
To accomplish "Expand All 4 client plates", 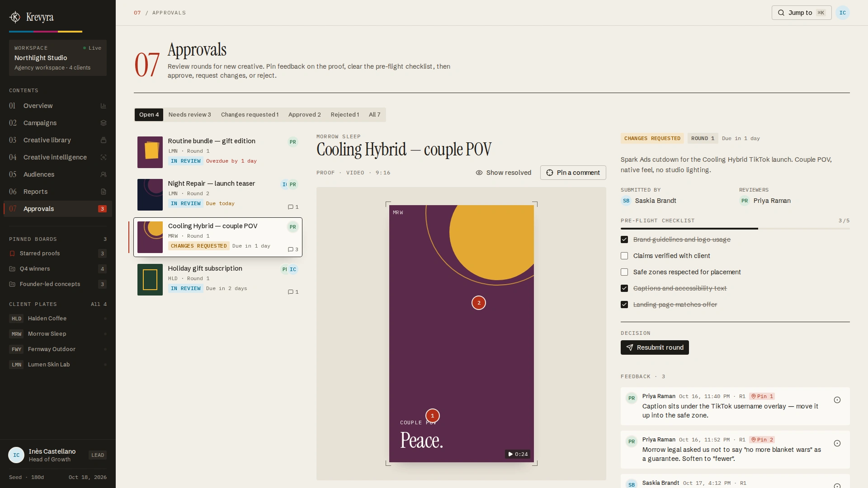I will click(99, 304).
